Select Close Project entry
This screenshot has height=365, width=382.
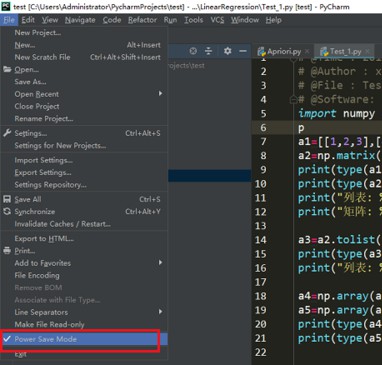[x=83, y=106]
